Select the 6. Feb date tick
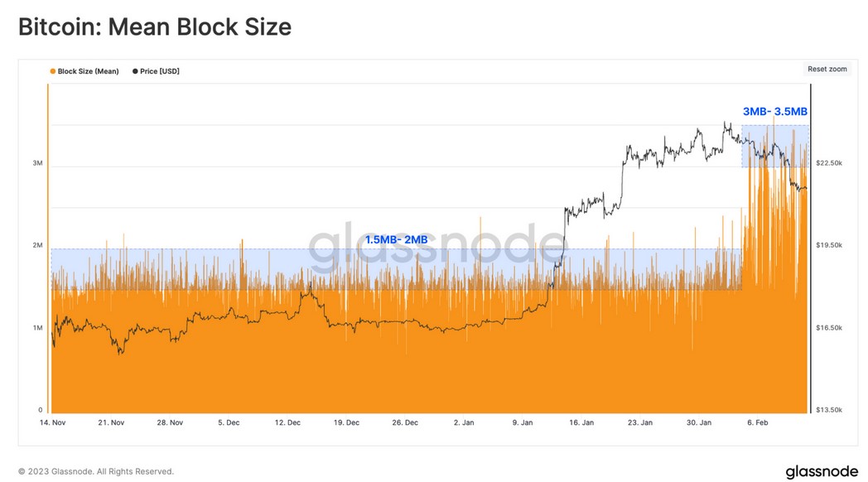The height and width of the screenshot is (482, 868). coord(757,422)
